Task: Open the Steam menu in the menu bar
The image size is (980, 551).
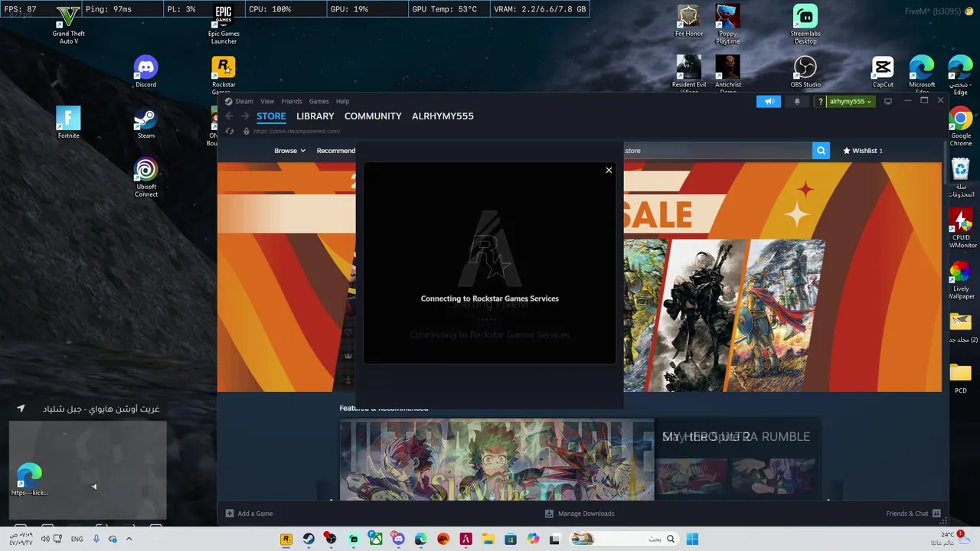Action: 243,101
